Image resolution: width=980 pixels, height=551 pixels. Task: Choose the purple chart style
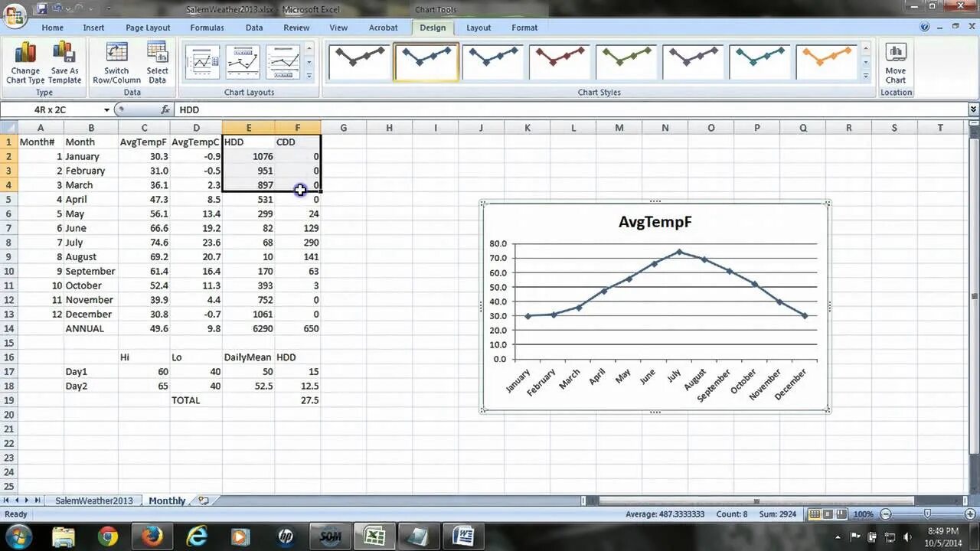(x=693, y=62)
